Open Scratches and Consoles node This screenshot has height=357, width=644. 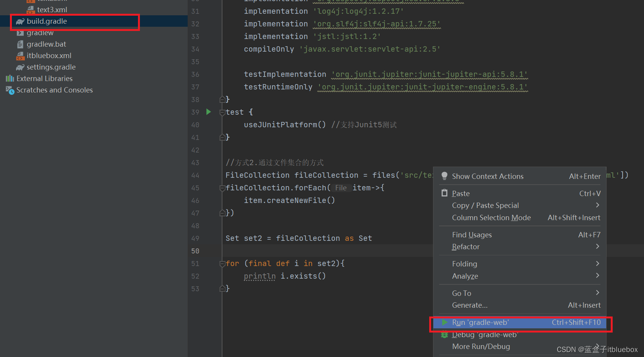[55, 90]
